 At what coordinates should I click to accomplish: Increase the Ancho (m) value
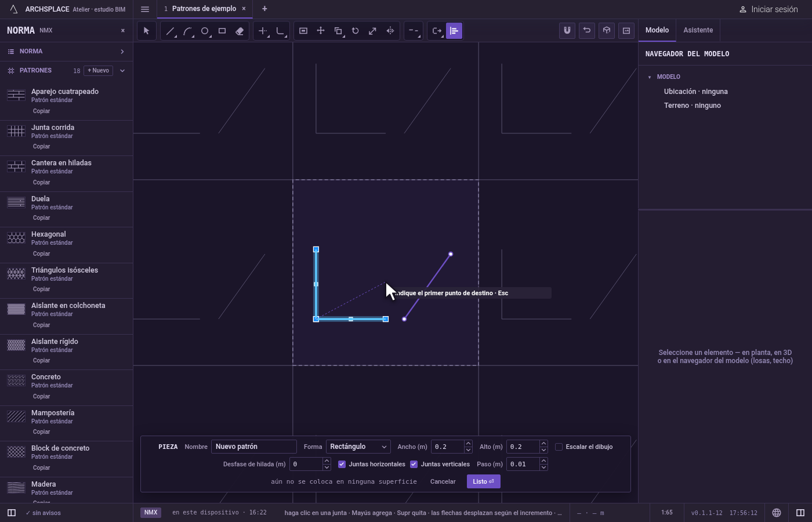pos(468,444)
